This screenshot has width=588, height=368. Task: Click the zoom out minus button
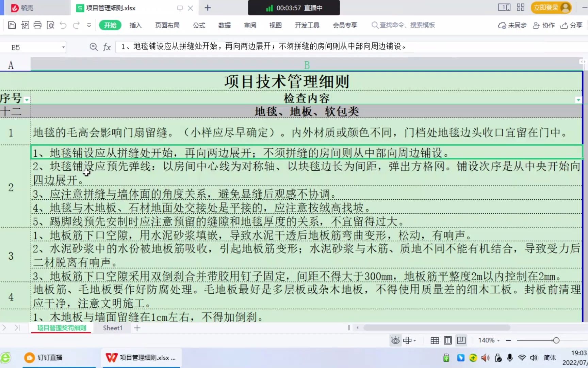[x=508, y=340]
